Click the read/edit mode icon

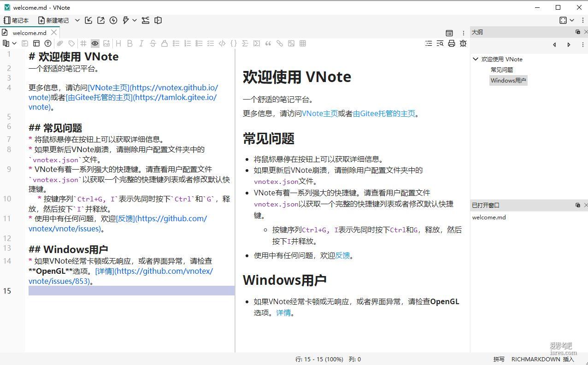click(x=6, y=43)
